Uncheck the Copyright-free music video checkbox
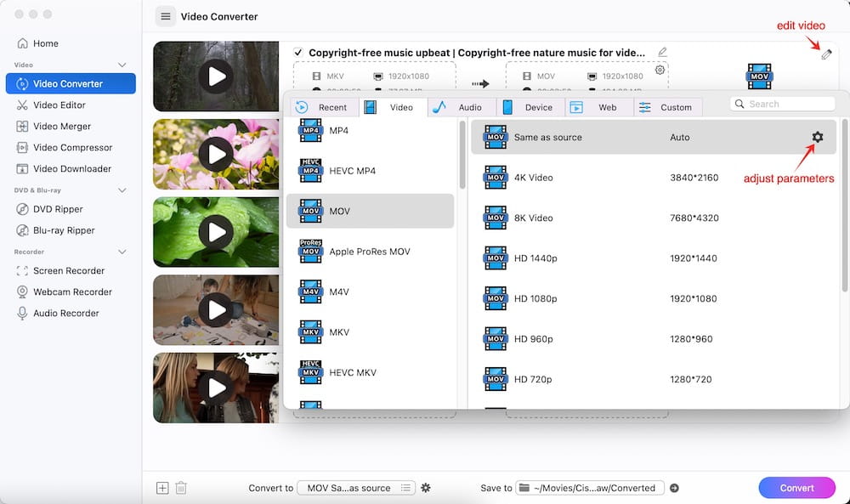 [297, 53]
